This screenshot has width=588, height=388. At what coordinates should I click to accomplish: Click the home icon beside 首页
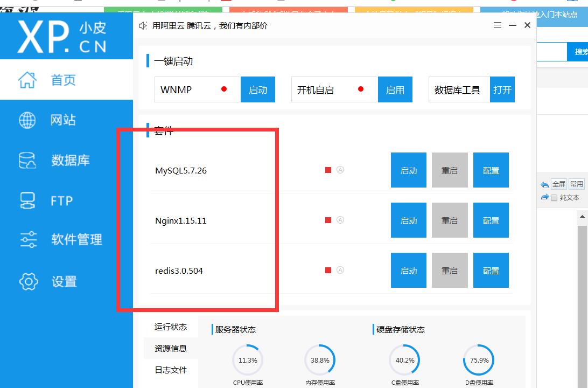tap(27, 80)
